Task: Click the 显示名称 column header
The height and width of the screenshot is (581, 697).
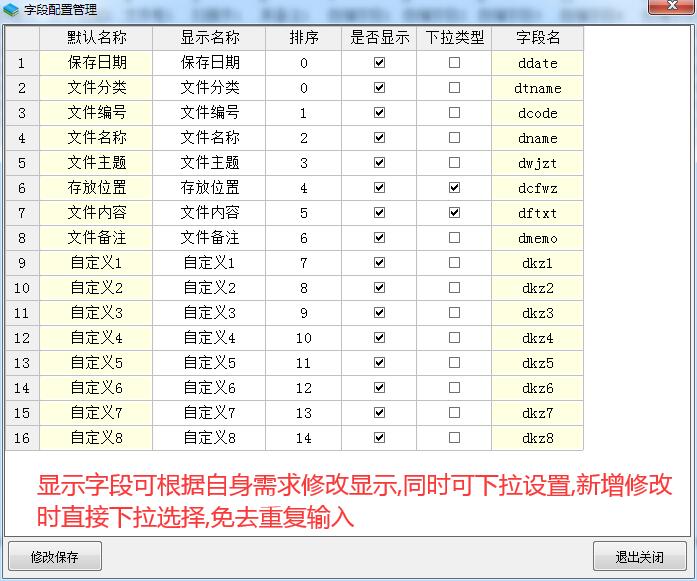Action: tap(209, 38)
